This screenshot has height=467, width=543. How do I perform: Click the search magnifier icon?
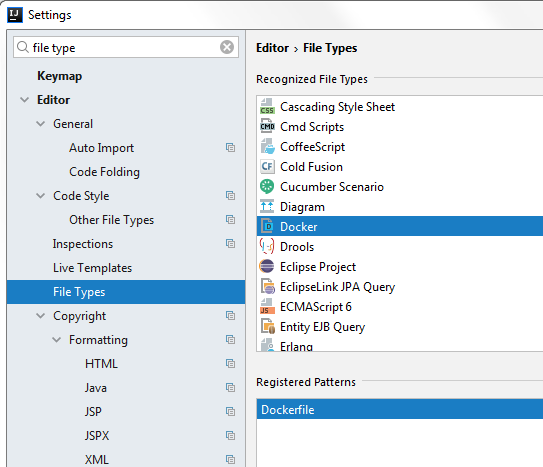coord(23,47)
